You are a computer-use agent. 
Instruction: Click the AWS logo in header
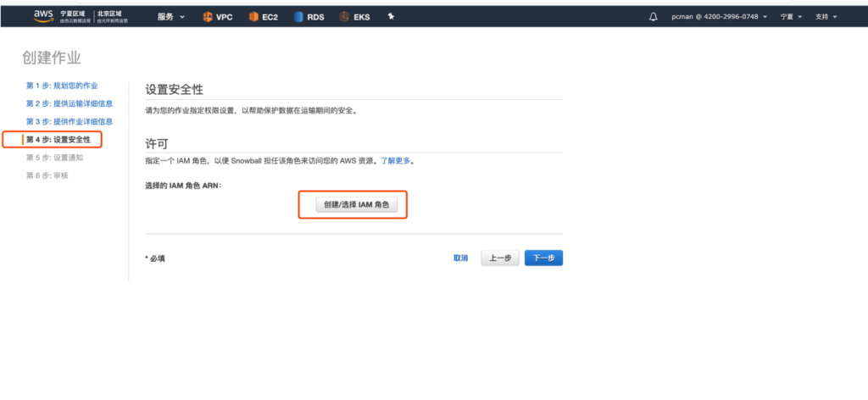pyautogui.click(x=44, y=15)
